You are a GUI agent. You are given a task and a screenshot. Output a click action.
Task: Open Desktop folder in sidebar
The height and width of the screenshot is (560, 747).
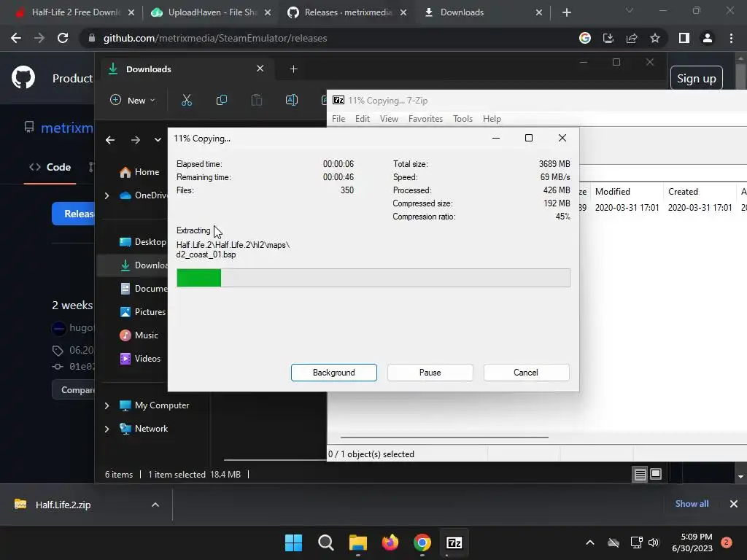click(x=142, y=242)
